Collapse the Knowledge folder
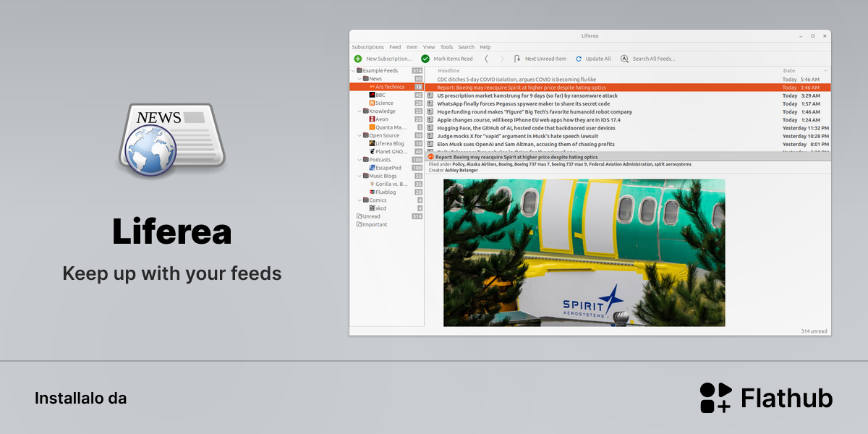This screenshot has height=434, width=868. [x=360, y=111]
